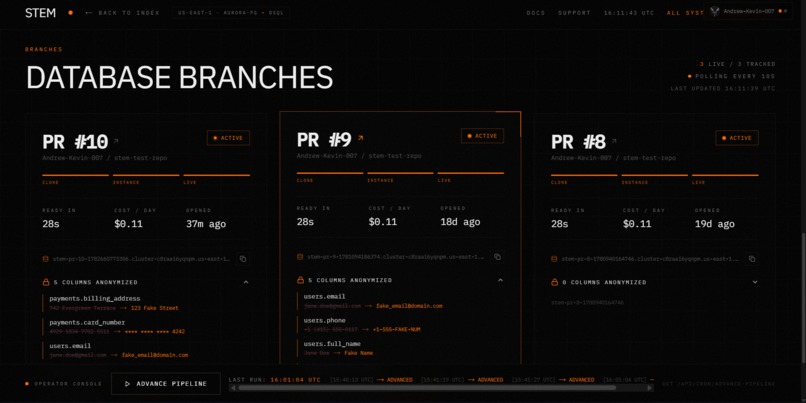Select the PR #9 title heading
Image resolution: width=806 pixels, height=403 pixels.
324,139
